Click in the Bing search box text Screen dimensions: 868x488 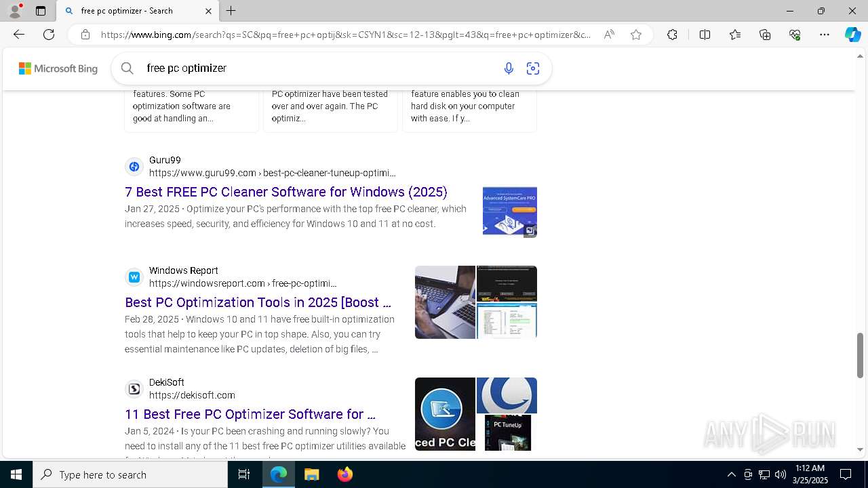[x=319, y=68]
